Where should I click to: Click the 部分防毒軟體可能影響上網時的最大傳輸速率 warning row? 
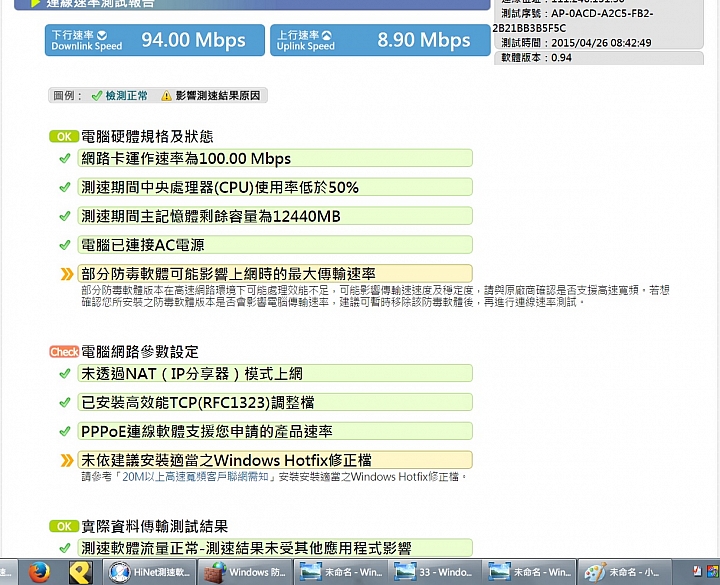tap(275, 274)
